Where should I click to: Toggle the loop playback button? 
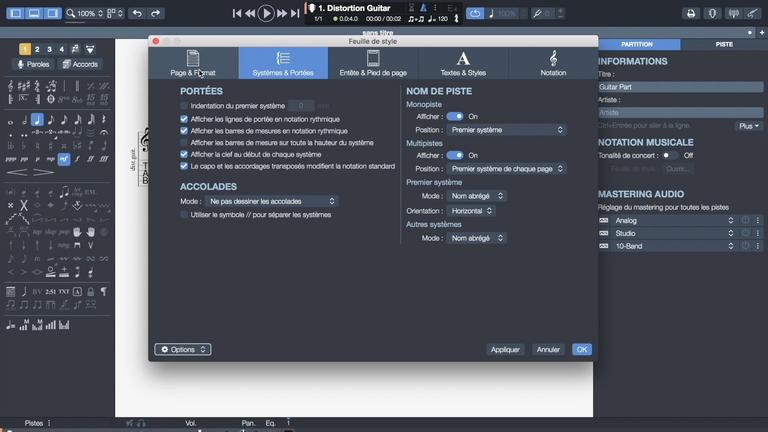pos(475,14)
